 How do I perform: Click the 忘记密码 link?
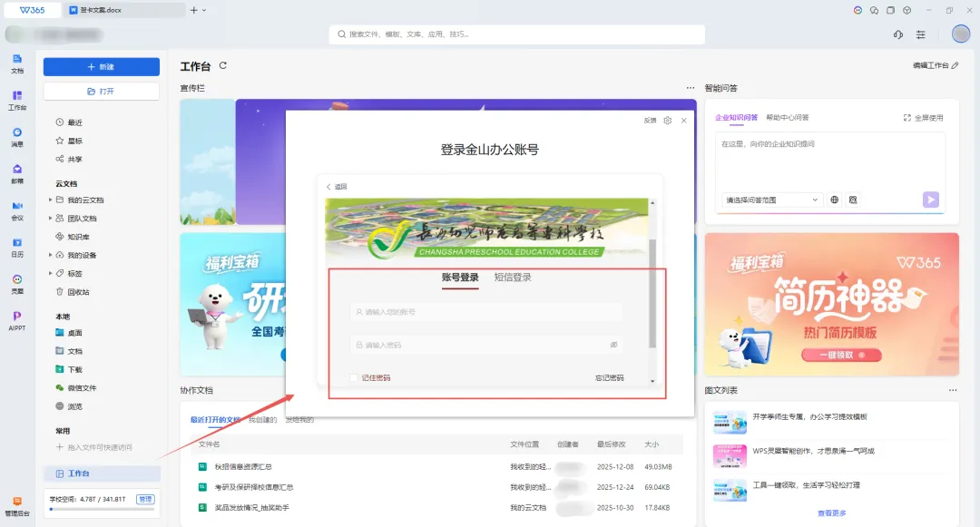tap(610, 377)
